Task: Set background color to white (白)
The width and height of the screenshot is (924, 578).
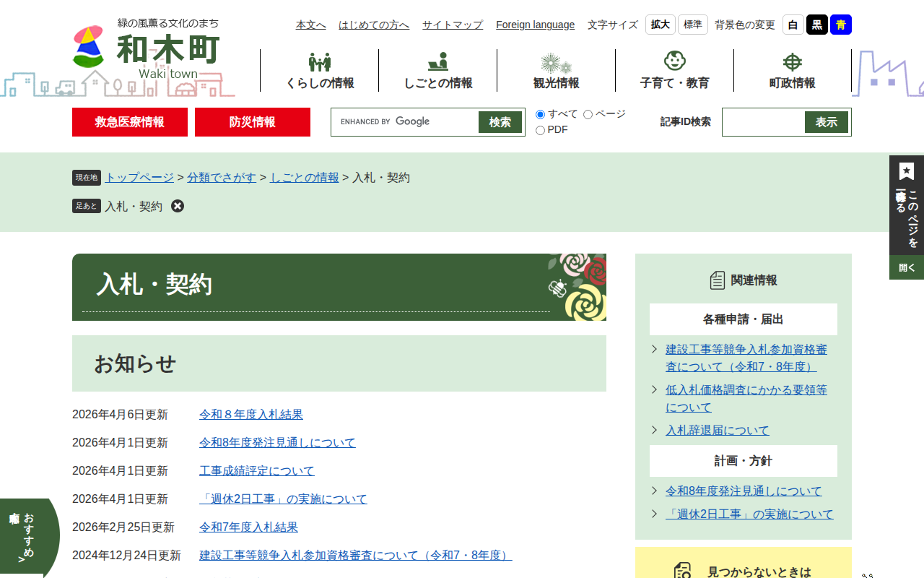Action: (x=793, y=25)
